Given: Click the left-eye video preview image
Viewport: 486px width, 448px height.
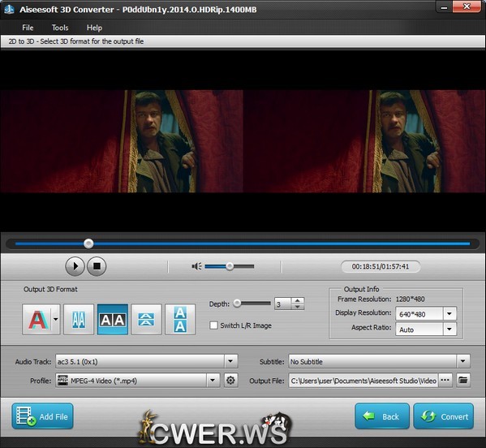Looking at the screenshot, I should [122, 141].
